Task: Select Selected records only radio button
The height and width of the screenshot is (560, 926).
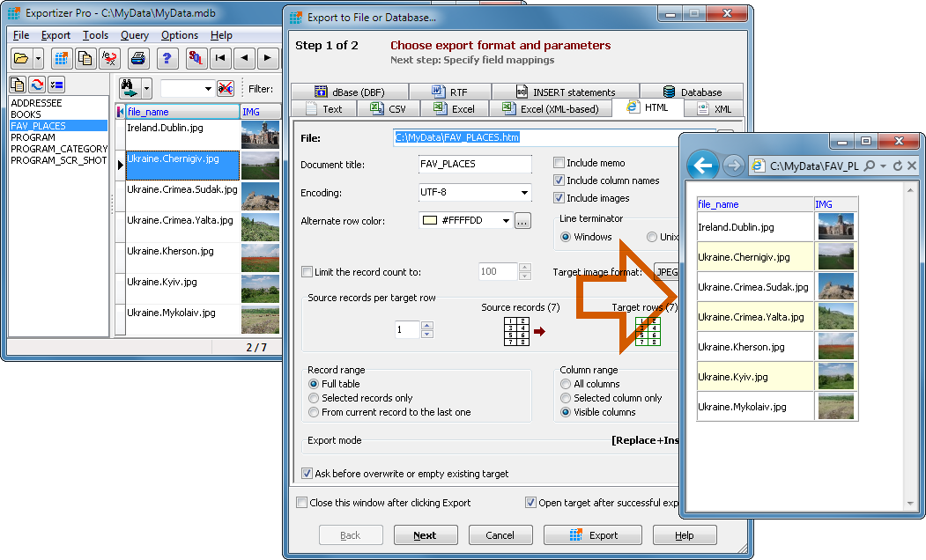Action: [314, 398]
